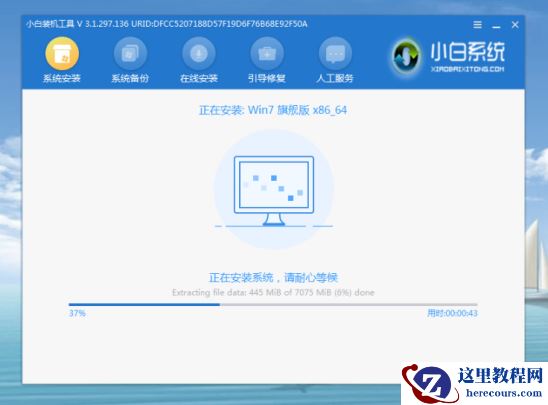This screenshot has width=548, height=405.
Task: Open the 在线安装 online install icon
Action: 199,53
